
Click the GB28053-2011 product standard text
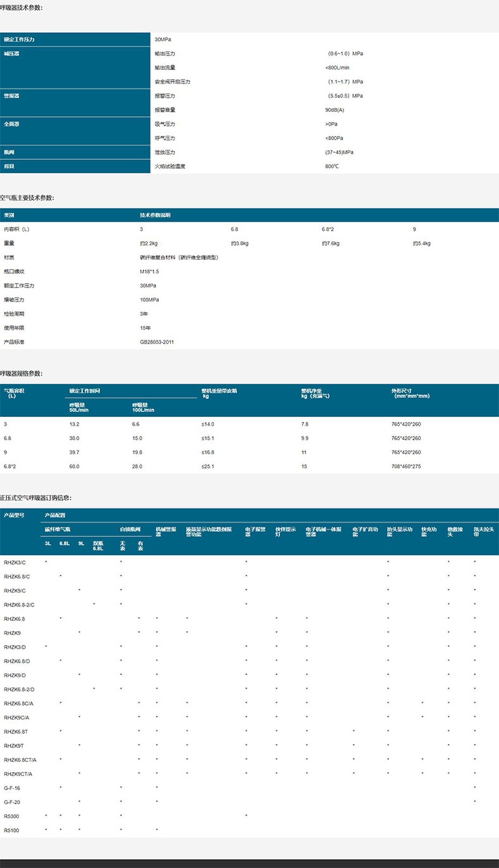coord(157,342)
